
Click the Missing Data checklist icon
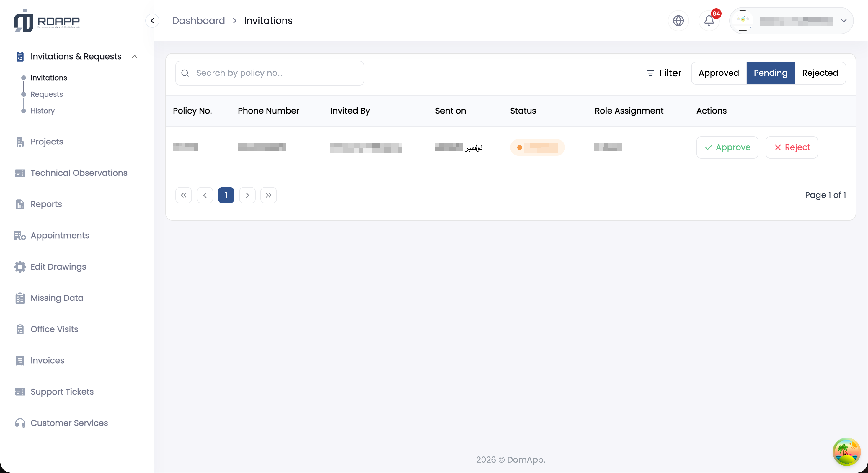point(20,298)
